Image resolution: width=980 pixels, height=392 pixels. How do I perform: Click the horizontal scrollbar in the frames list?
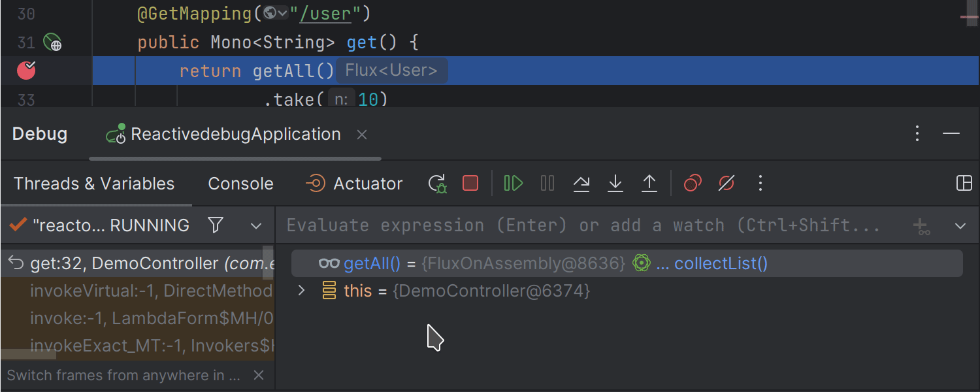pos(28,354)
